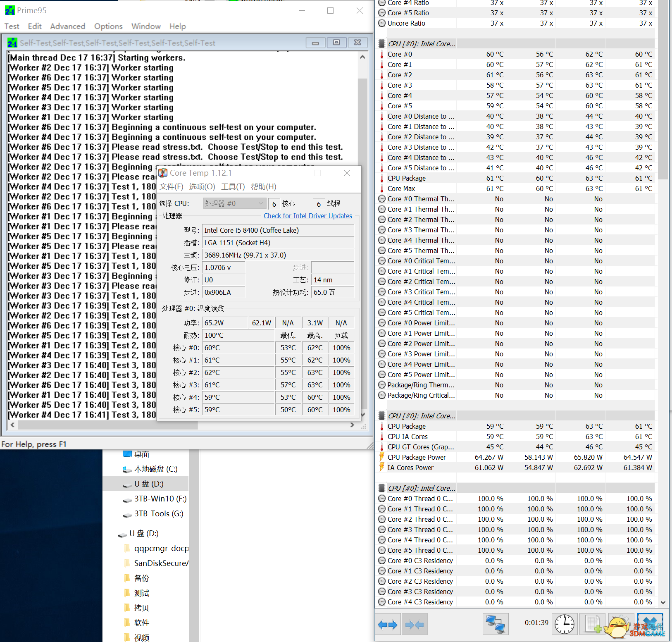
Task: Click the HWiNFO sensor list scroll-down arrow
Action: [x=663, y=602]
